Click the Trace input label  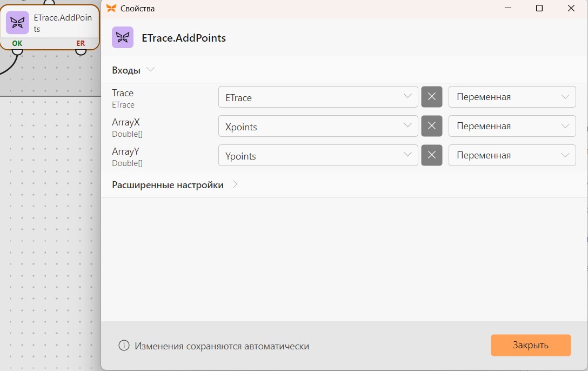(123, 93)
